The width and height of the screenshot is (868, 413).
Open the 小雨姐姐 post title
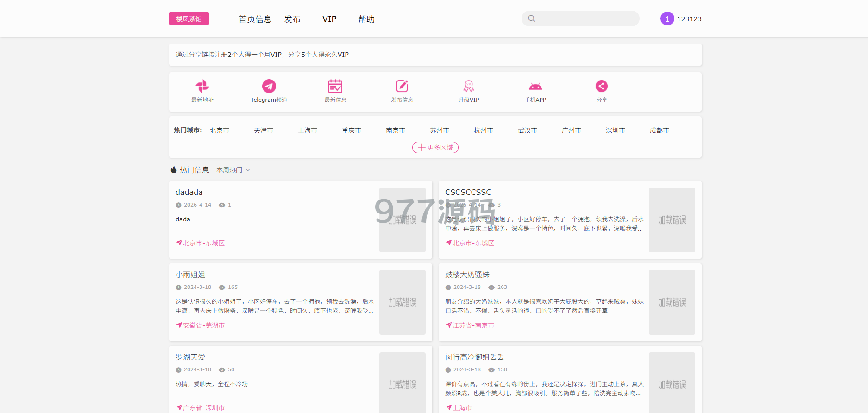(190, 275)
